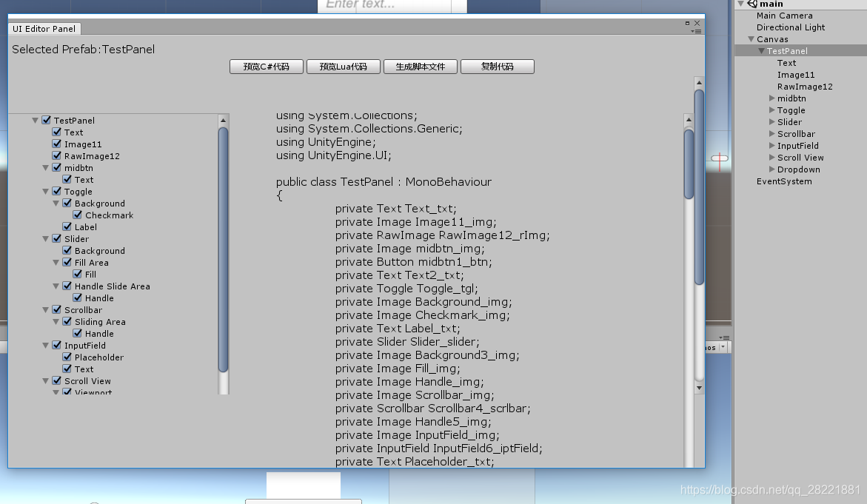This screenshot has height=504, width=867.
Task: Click the tree list vertical scrollbar thumb
Action: tap(224, 249)
